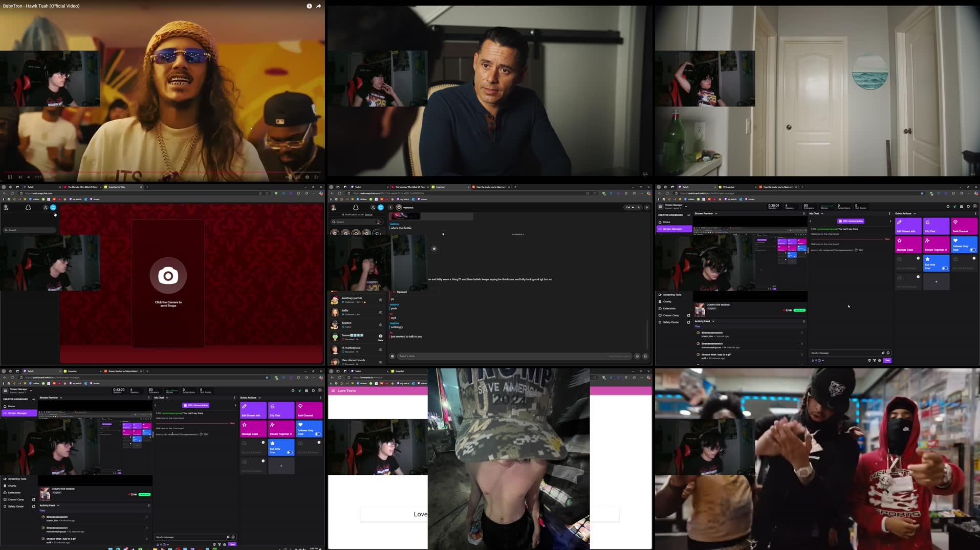
Task: Start audio call using phone icon in vanessa chat
Action: point(639,207)
